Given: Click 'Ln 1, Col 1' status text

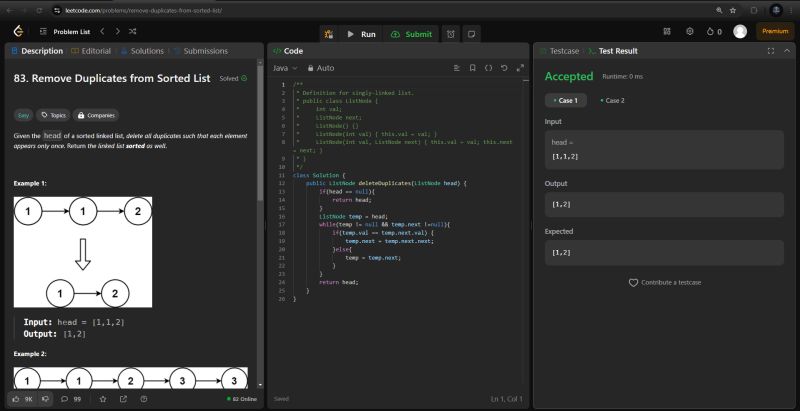Looking at the screenshot, I should click(x=507, y=399).
